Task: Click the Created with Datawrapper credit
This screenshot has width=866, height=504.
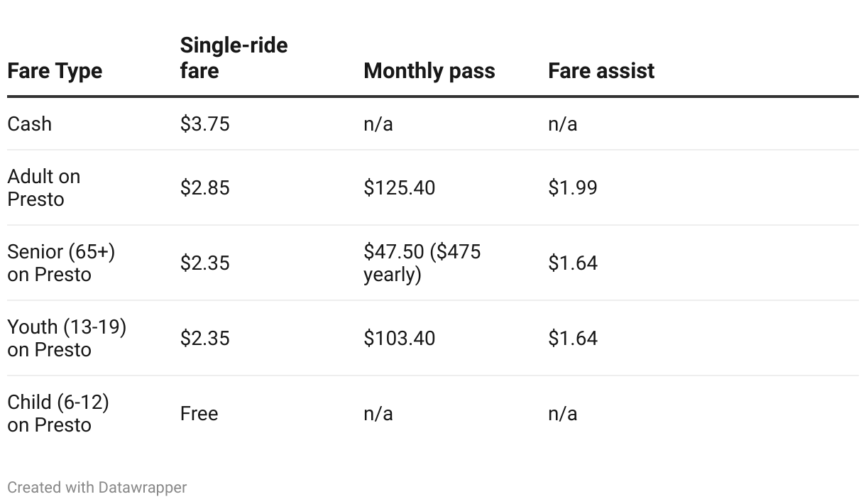Action: point(97,488)
